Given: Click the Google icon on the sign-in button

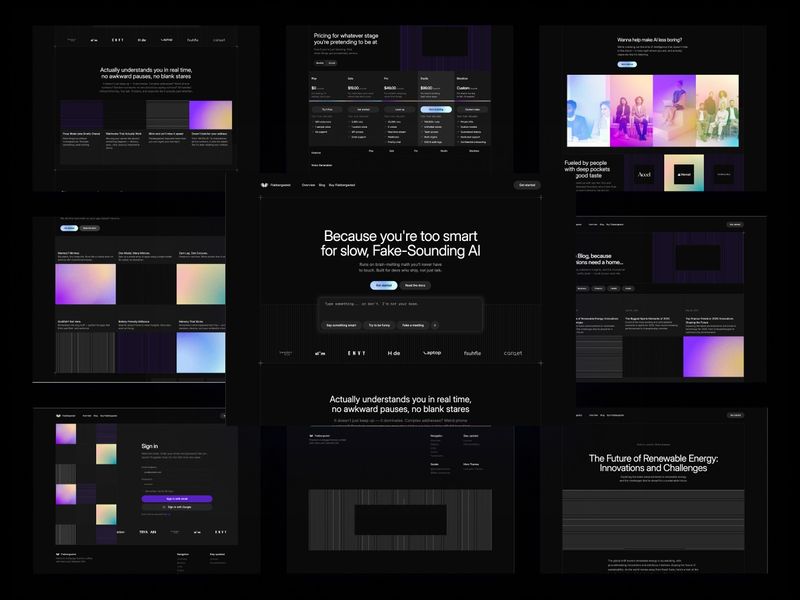Looking at the screenshot, I should (x=164, y=507).
